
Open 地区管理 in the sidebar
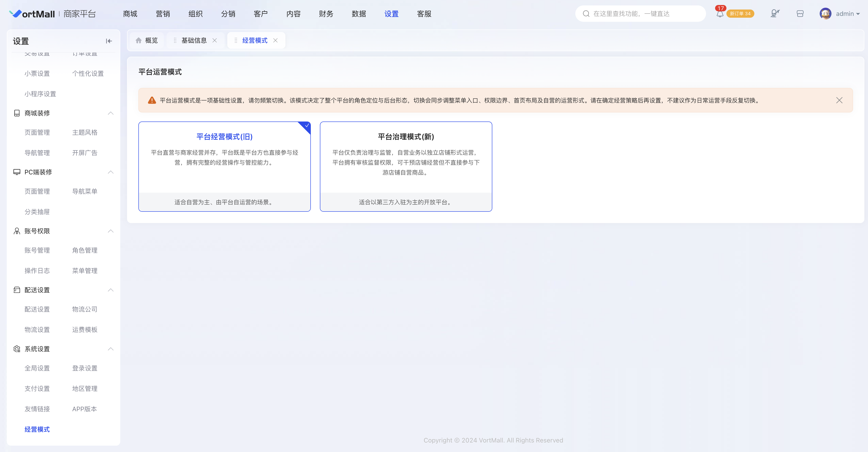pos(85,388)
